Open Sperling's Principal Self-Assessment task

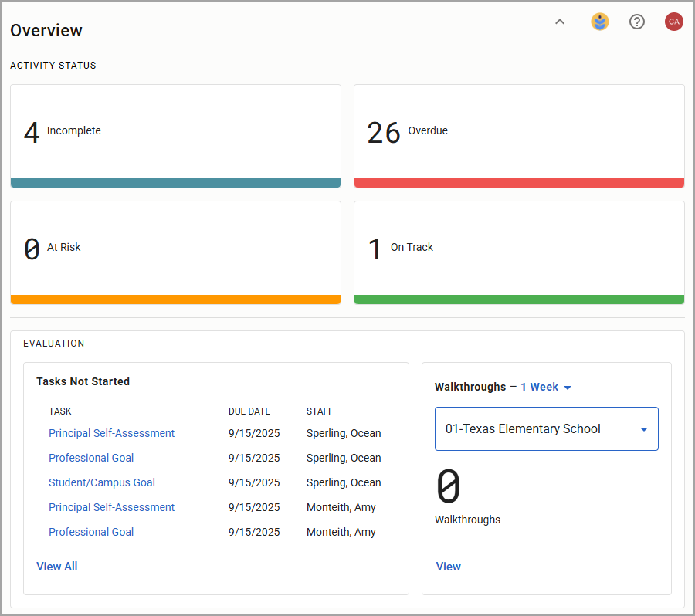pos(111,433)
